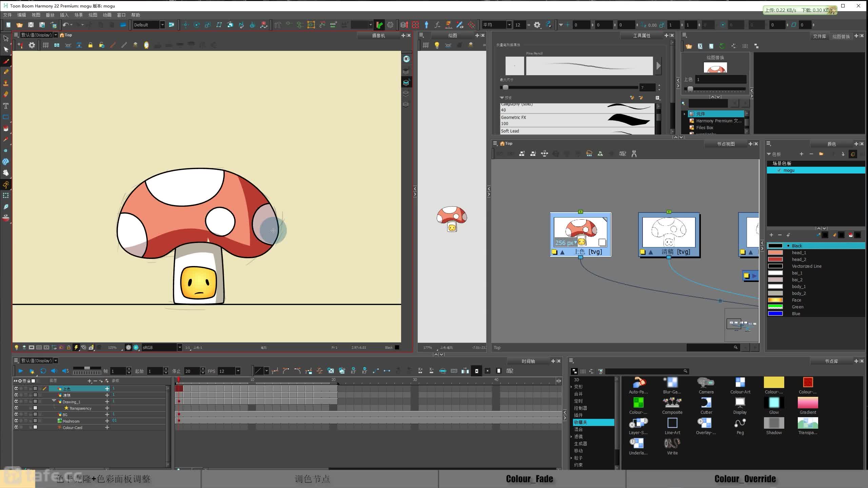This screenshot has width=868, height=488.
Task: Open the 默认值(Display) dropdown in Camera view
Action: pos(56,35)
